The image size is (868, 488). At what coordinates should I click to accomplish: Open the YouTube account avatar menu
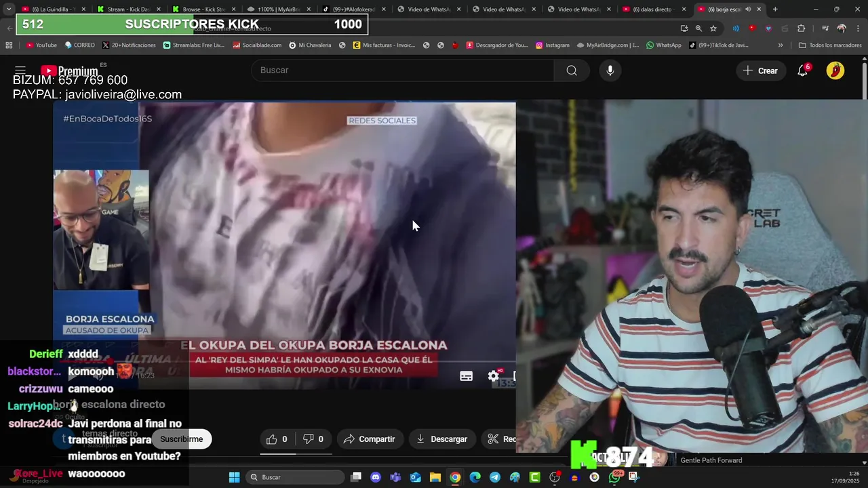(835, 70)
